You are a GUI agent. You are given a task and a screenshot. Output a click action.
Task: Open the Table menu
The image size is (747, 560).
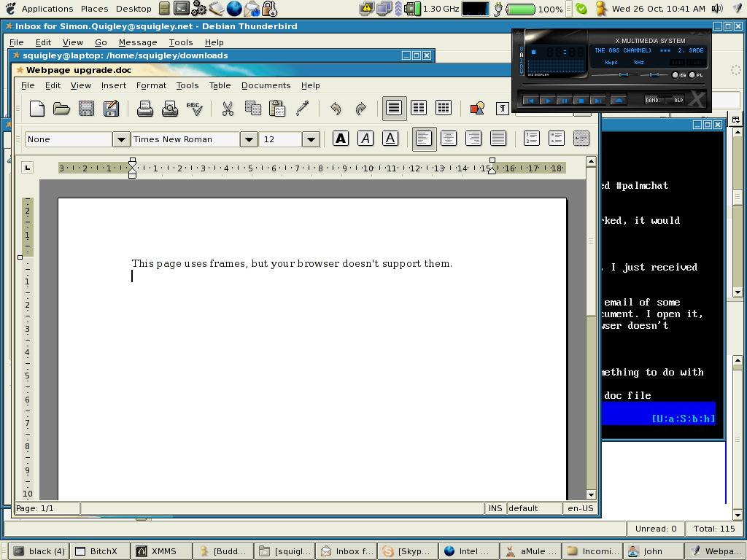pos(220,85)
